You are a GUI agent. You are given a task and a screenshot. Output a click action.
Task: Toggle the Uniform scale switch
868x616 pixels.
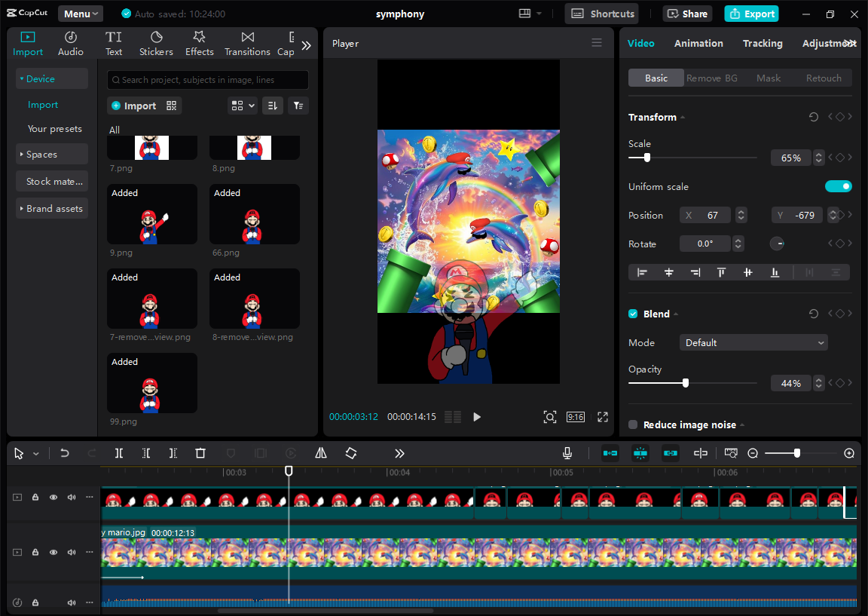[x=838, y=187]
